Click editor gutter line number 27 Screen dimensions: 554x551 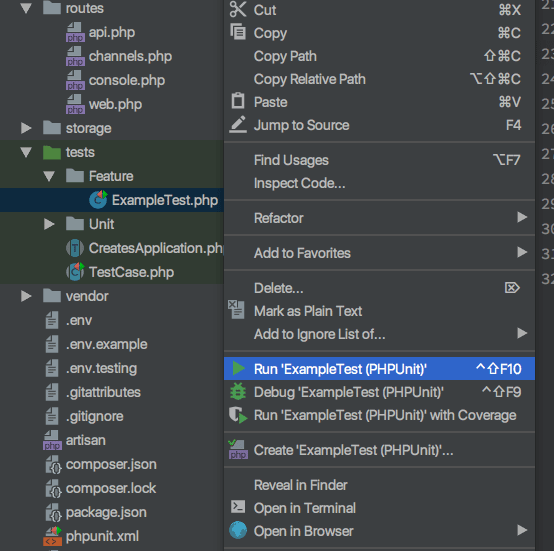547,154
